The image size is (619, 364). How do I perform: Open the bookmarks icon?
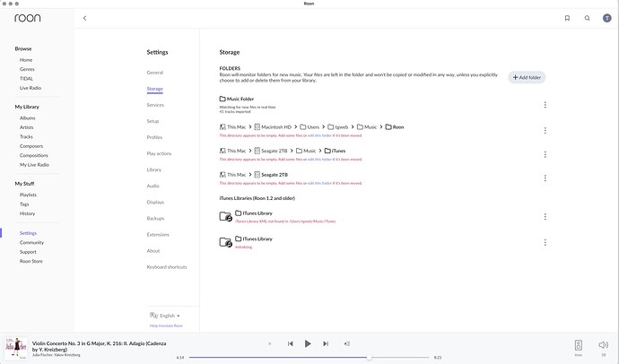[x=567, y=18]
